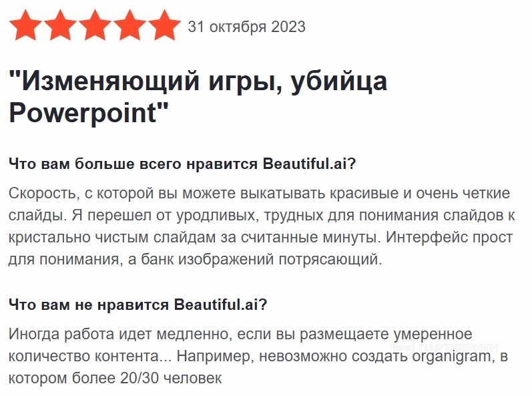
Task: Click Beautiful.ai in the 'не нравится' question
Action: click(x=221, y=305)
